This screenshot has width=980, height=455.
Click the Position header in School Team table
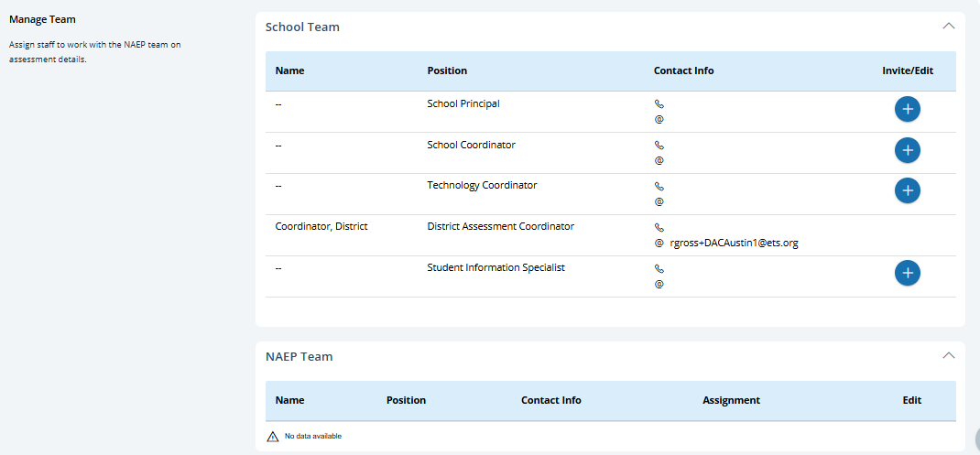[x=447, y=70]
